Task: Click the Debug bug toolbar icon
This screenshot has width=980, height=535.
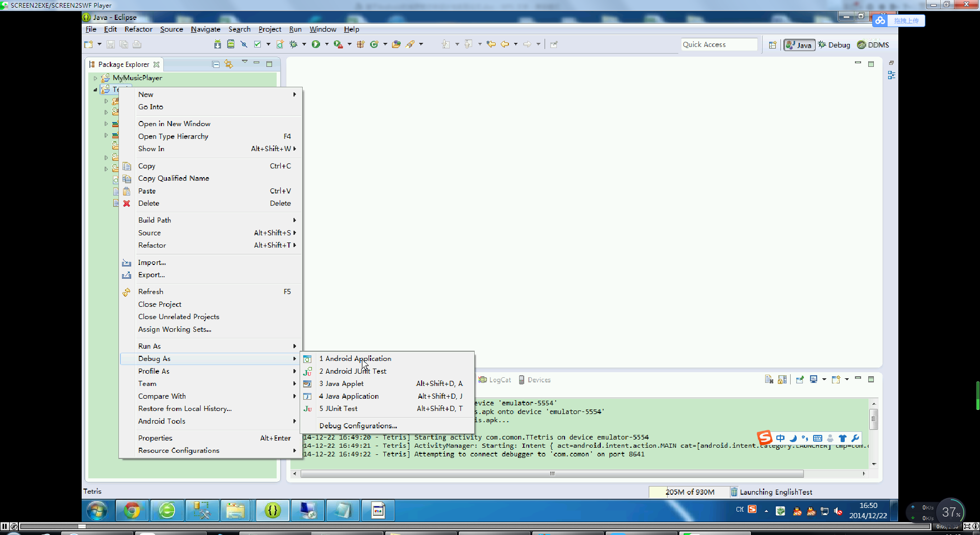Action: (293, 44)
